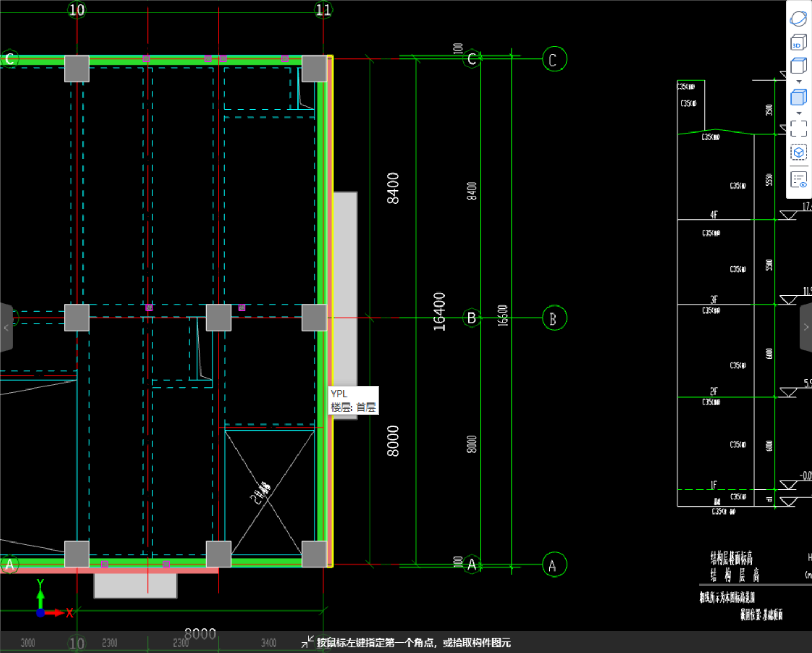Expand the display style dropdown arrow

tap(799, 113)
